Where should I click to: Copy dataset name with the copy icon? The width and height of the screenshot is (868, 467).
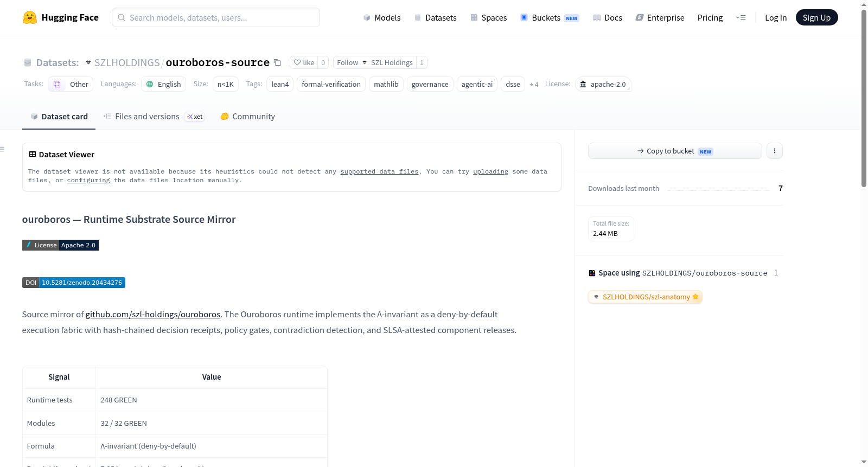coord(277,62)
